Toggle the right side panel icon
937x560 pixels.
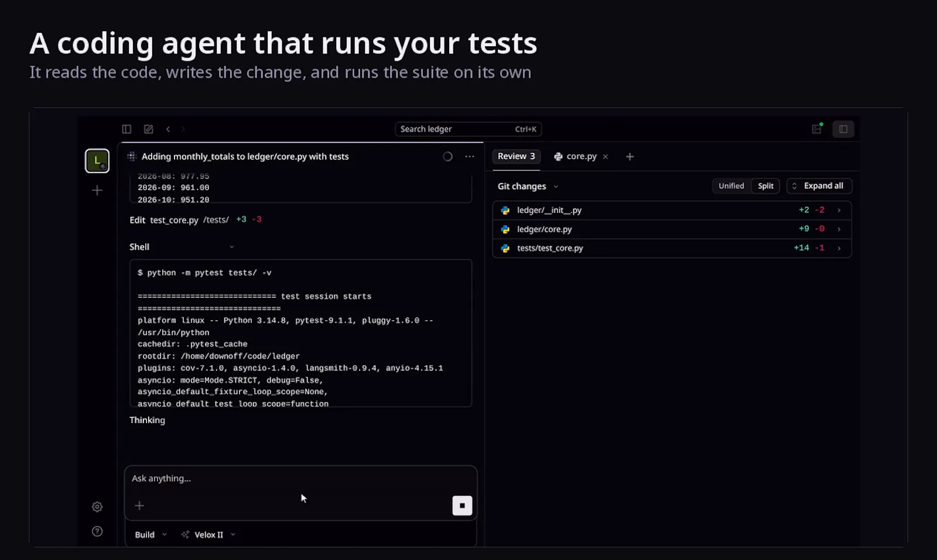tap(843, 129)
